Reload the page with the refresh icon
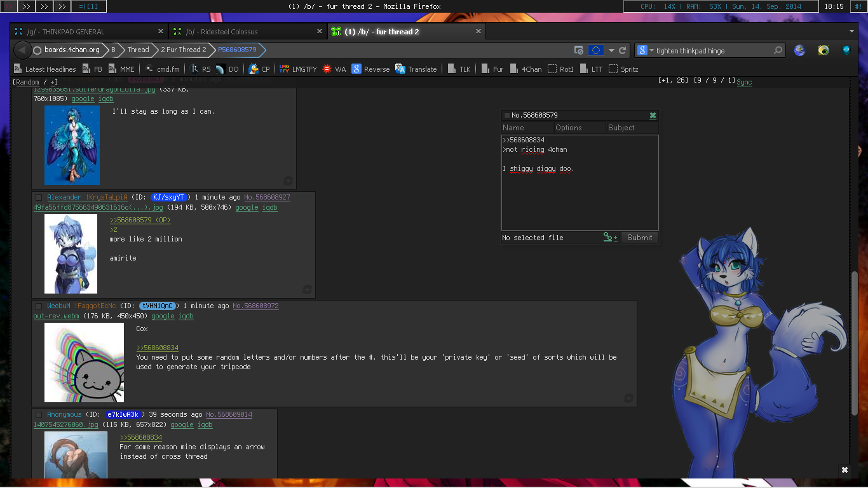This screenshot has width=868, height=488. (x=623, y=50)
